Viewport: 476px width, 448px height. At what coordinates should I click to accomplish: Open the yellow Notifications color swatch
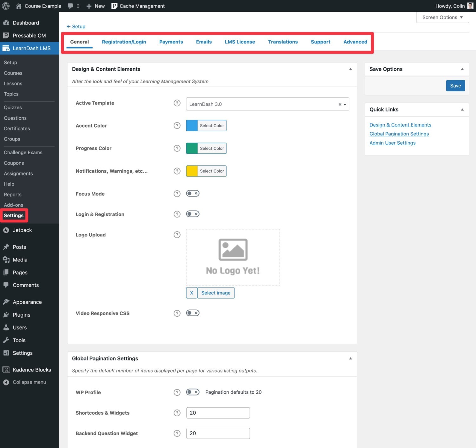tap(192, 171)
